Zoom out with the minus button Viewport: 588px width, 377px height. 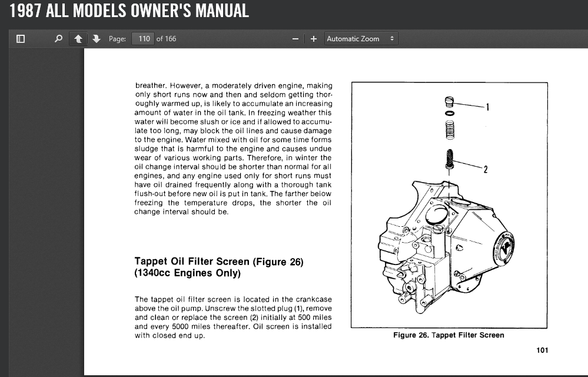click(x=295, y=39)
